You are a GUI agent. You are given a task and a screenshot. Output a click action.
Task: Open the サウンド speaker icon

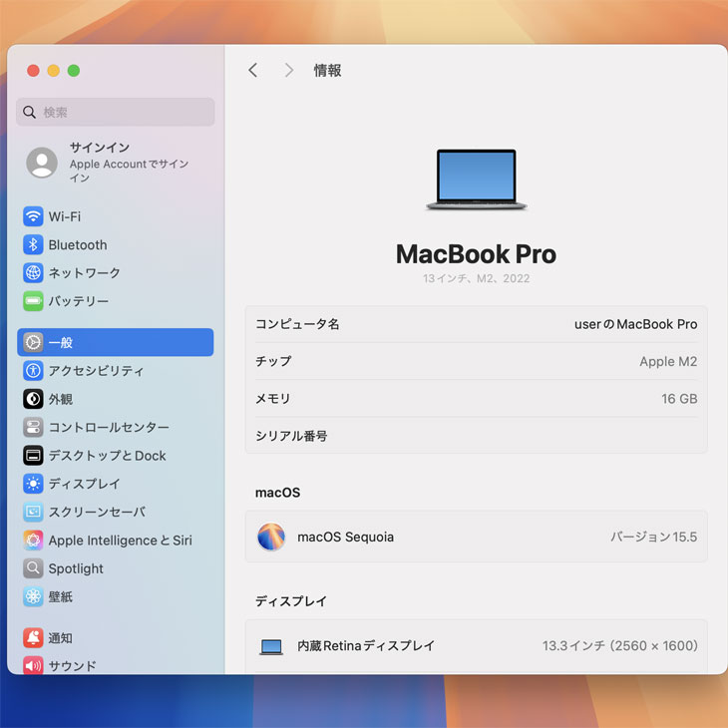(x=33, y=666)
